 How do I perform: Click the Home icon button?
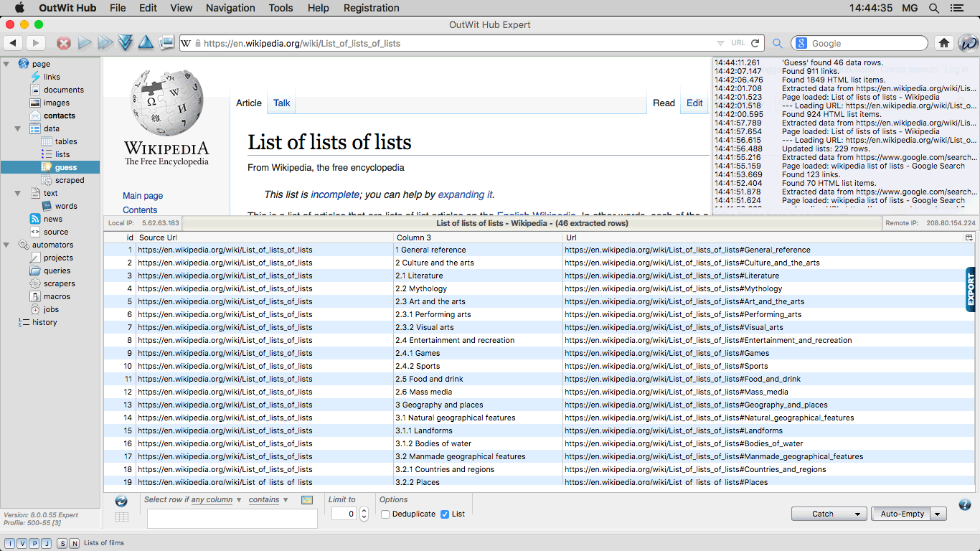[x=944, y=43]
